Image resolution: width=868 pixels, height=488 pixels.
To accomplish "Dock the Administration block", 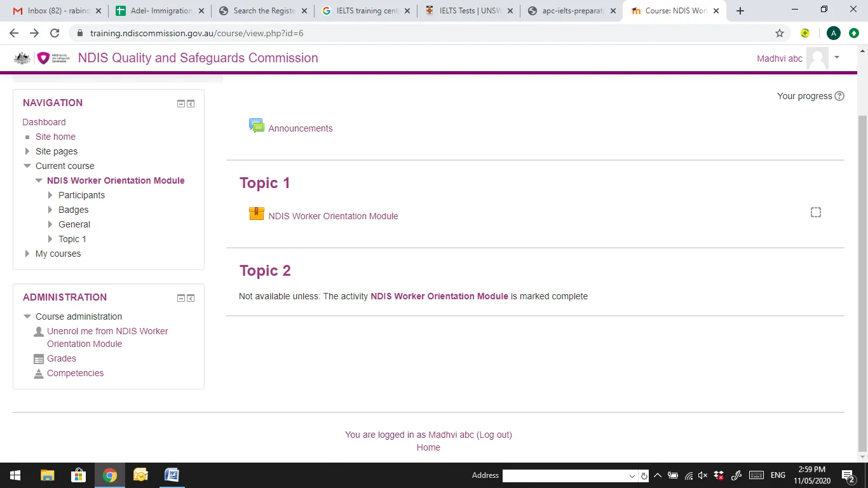I will coord(191,298).
